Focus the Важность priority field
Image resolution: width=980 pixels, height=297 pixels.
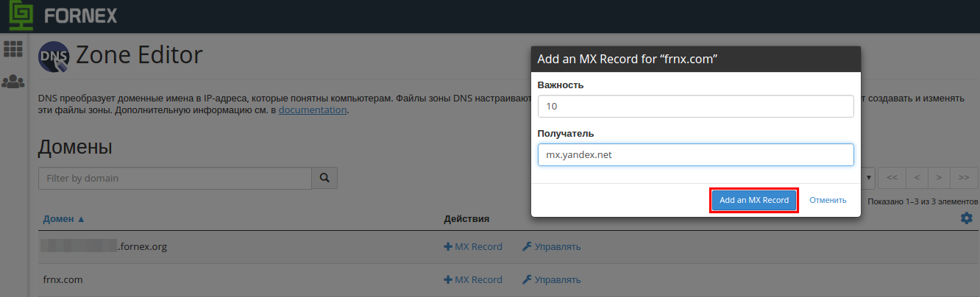pos(695,106)
